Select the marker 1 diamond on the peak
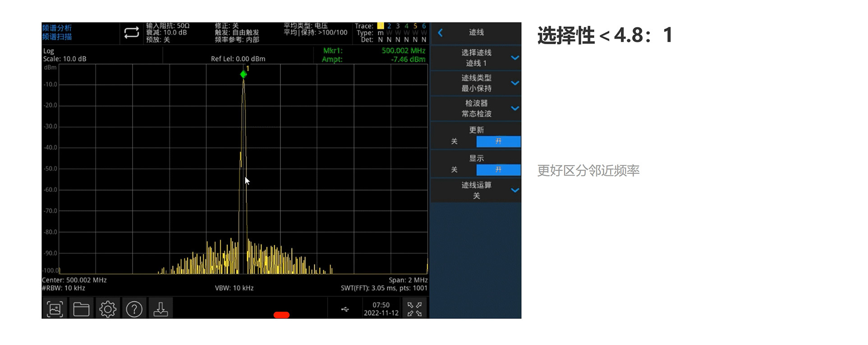 point(243,74)
